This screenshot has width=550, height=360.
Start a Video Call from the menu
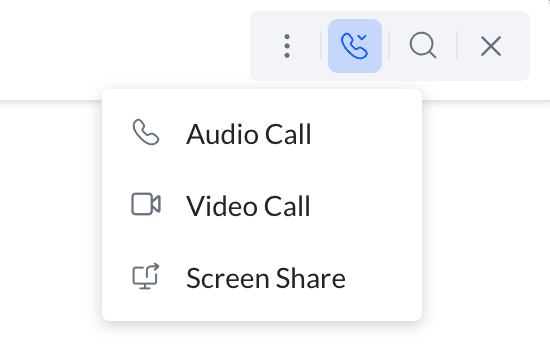(x=262, y=205)
